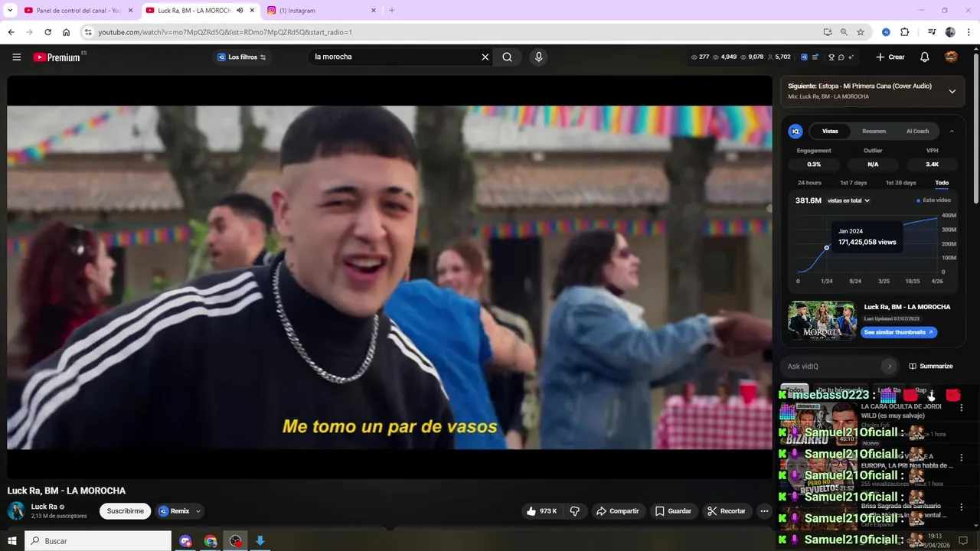Open Chrome zoom magnifier in address bar

click(844, 32)
